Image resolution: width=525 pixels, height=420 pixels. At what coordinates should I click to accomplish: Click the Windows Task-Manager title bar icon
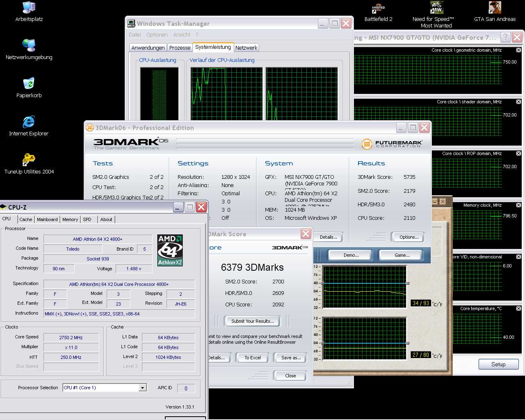(x=131, y=23)
